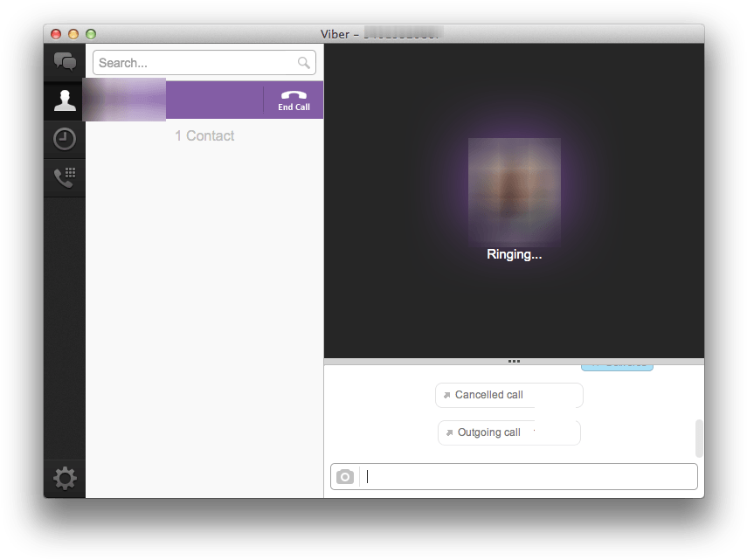Viewport: 747px width, 560px height.
Task: Click the Ringing... status text
Action: [x=514, y=255]
